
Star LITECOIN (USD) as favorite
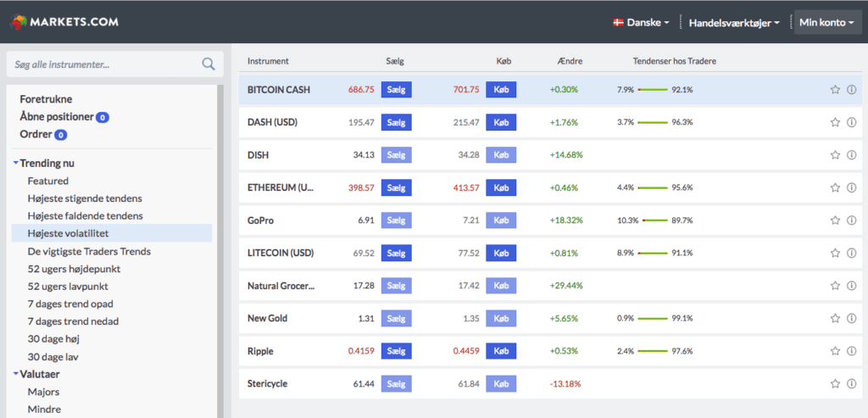click(835, 253)
